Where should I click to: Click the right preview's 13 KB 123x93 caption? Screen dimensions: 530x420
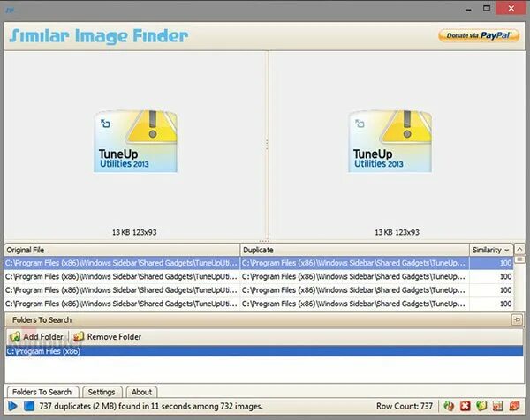pyautogui.click(x=397, y=232)
